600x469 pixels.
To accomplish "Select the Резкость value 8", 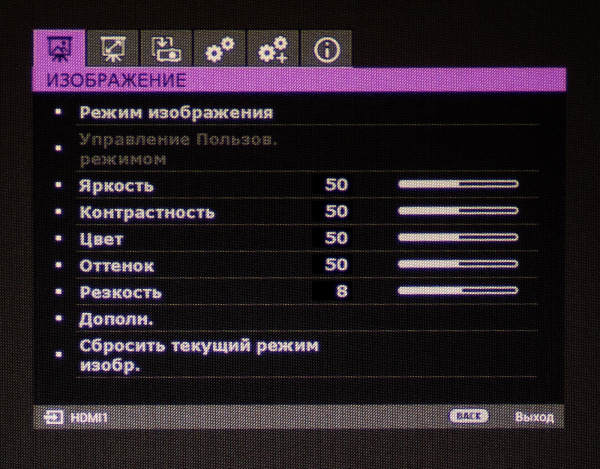I will 340,291.
